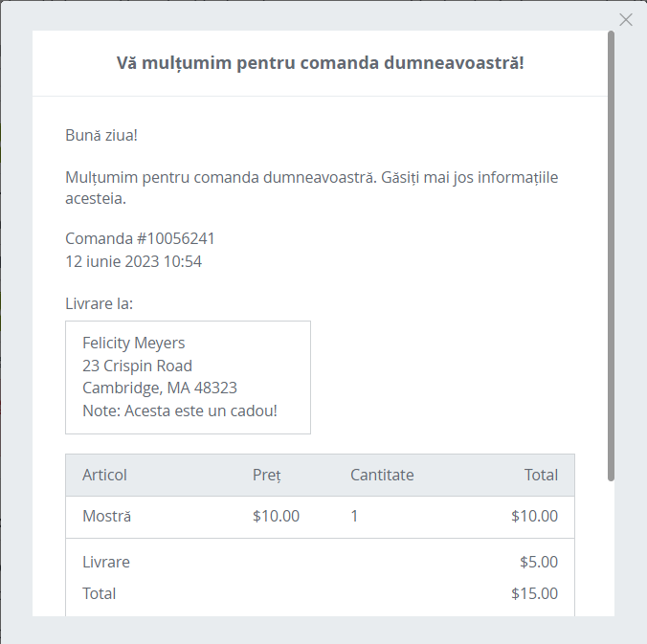The height and width of the screenshot is (644, 647).
Task: Click the 'Cantitate' column header
Action: [382, 475]
